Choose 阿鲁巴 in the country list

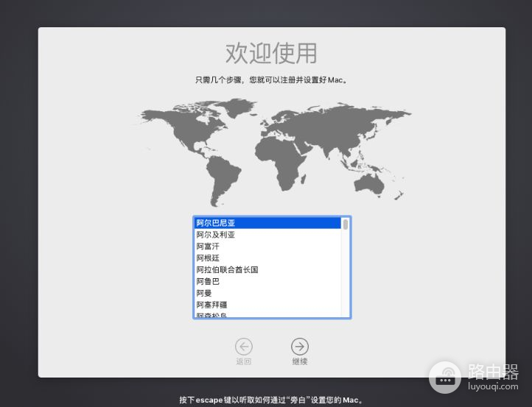coord(208,281)
